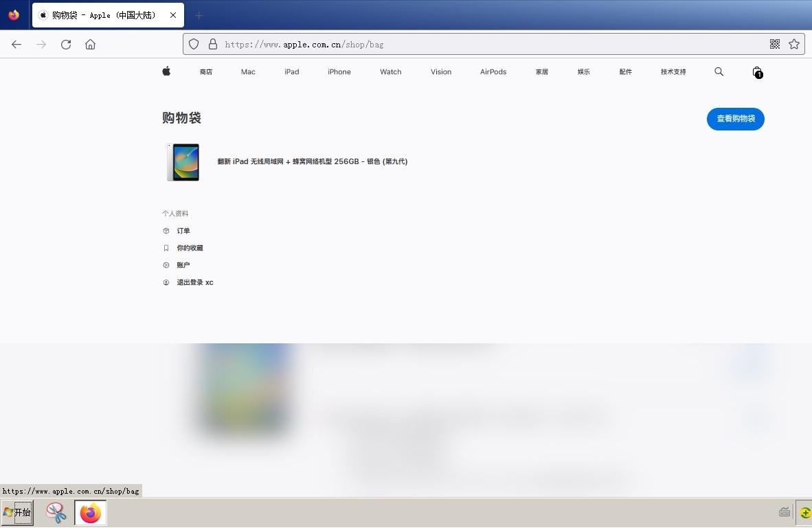Viewport: 812px width, 528px height.
Task: Click the keyboard icon in system tray
Action: [785, 512]
